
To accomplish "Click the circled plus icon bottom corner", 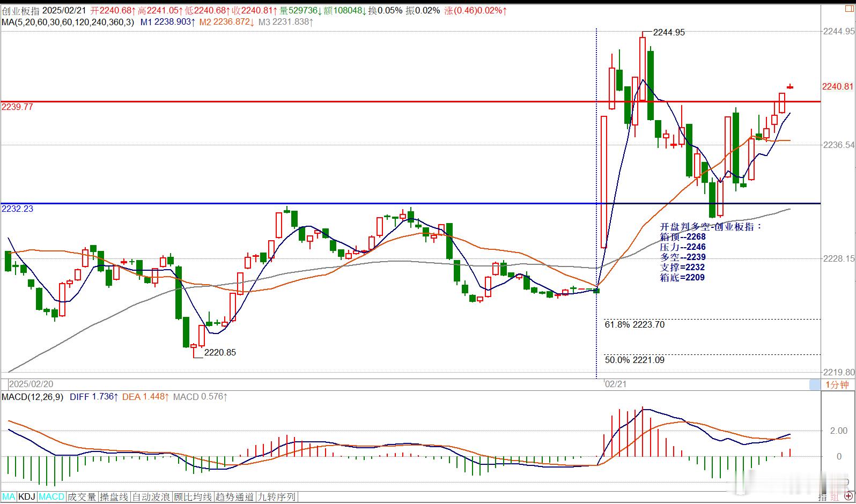I will click(849, 497).
